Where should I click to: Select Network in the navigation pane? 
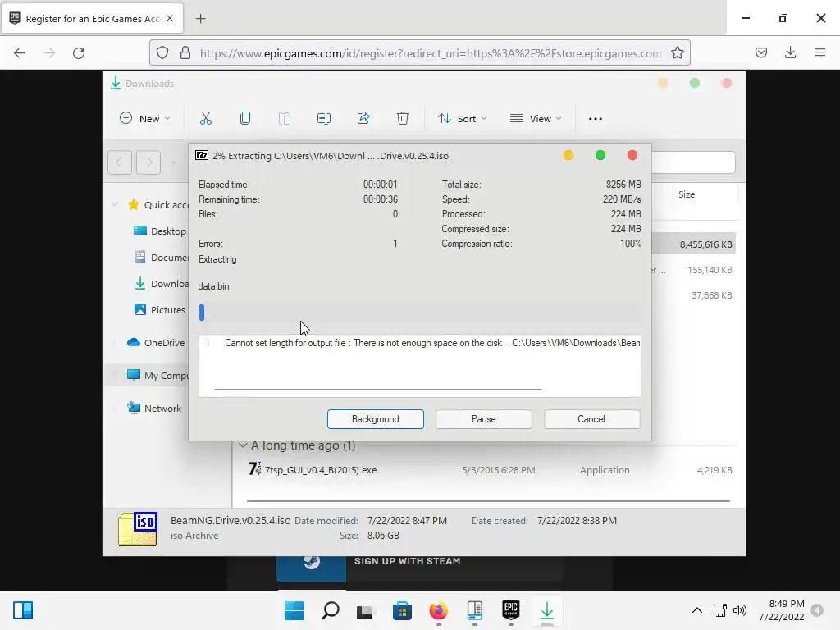(154, 409)
